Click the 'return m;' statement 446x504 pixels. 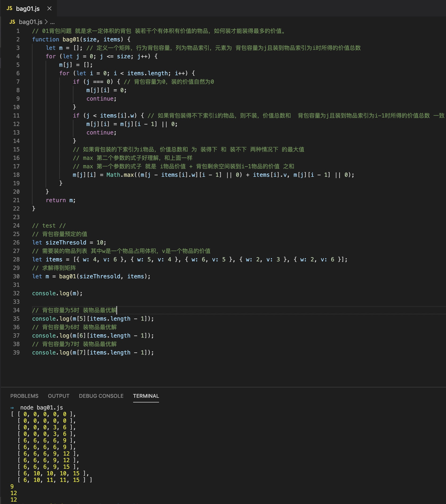(x=61, y=200)
